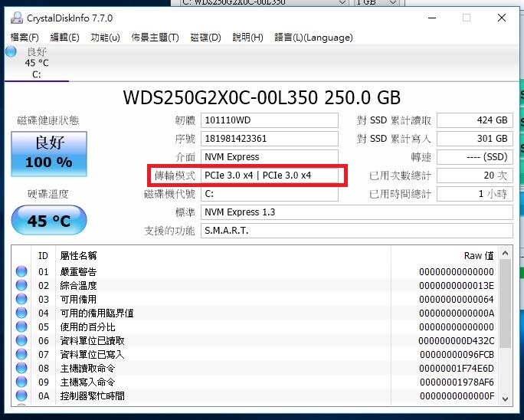524x420 pixels.
Task: Click status orb for attribute 07 資料單位已寫入
Action: click(x=21, y=354)
